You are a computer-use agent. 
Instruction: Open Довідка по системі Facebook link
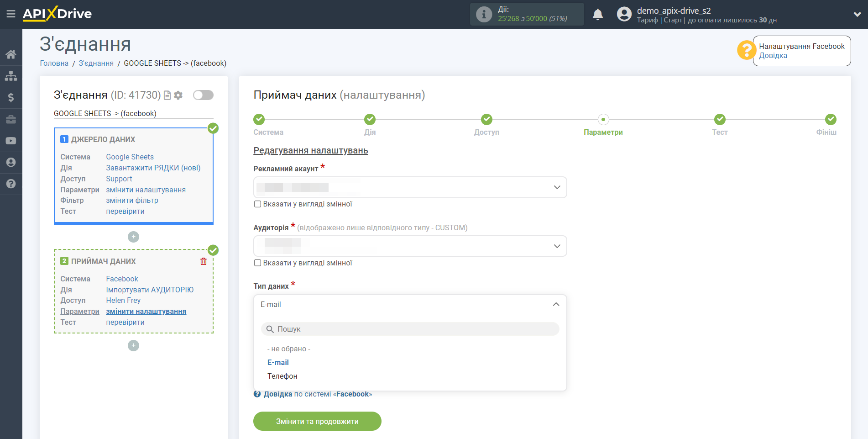(x=318, y=394)
